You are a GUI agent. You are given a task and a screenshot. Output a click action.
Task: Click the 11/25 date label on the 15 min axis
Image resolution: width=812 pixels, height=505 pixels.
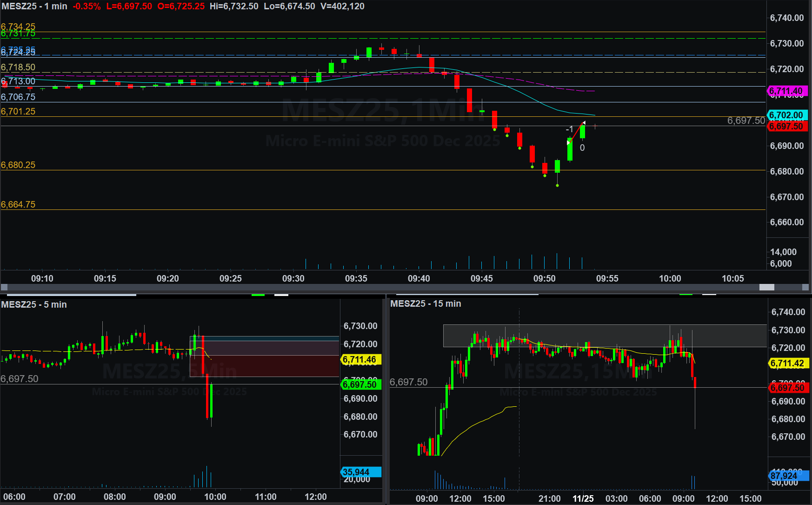pyautogui.click(x=583, y=498)
